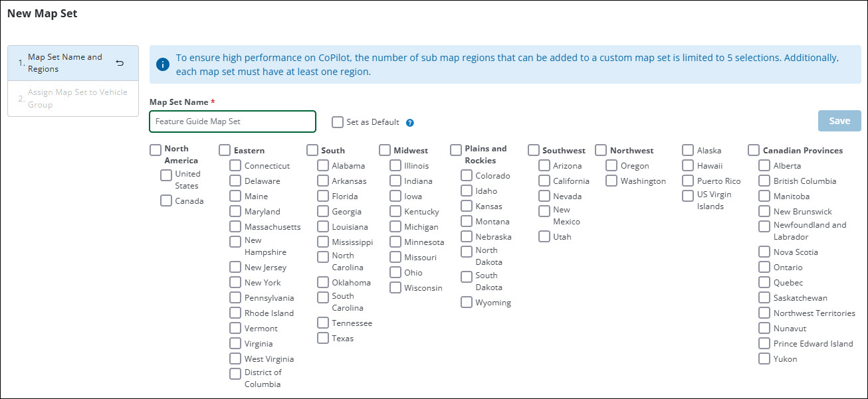Check the entire Eastern region
This screenshot has height=399, width=868.
(x=224, y=150)
